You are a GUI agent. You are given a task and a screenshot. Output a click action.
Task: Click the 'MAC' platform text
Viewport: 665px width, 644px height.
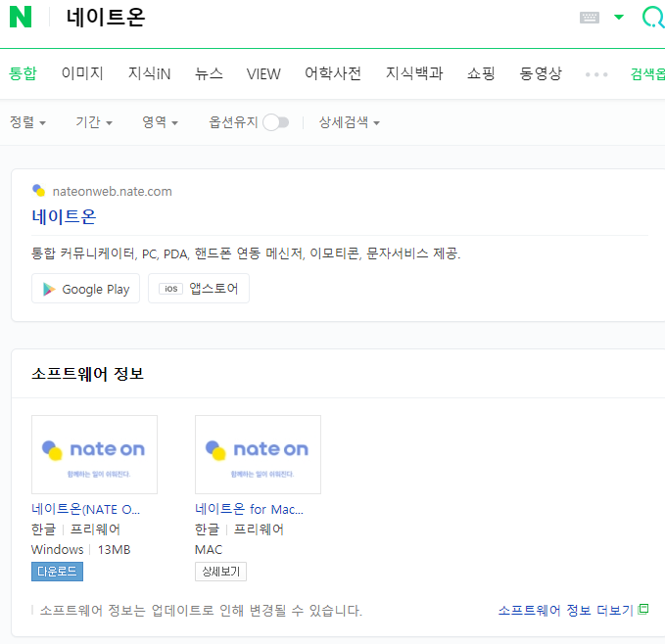click(x=209, y=549)
